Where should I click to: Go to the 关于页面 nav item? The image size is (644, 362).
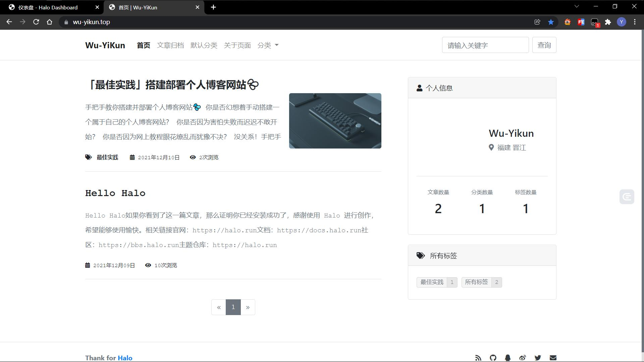[237, 45]
